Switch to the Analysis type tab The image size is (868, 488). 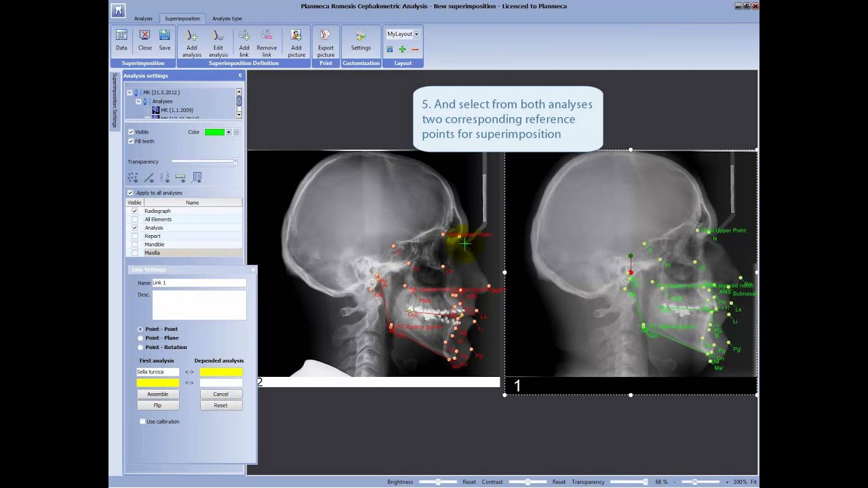pos(227,18)
